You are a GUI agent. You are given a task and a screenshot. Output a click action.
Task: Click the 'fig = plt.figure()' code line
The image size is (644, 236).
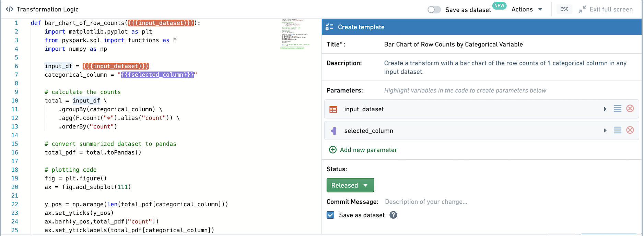pos(76,178)
